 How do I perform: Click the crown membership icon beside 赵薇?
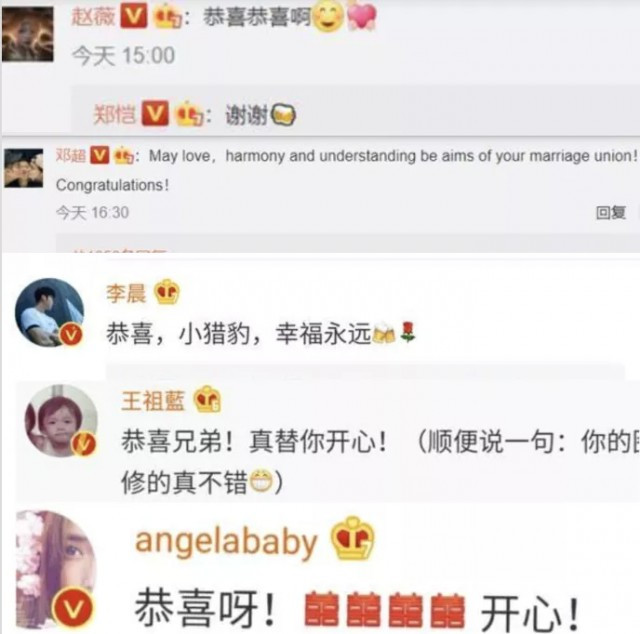pyautogui.click(x=167, y=18)
